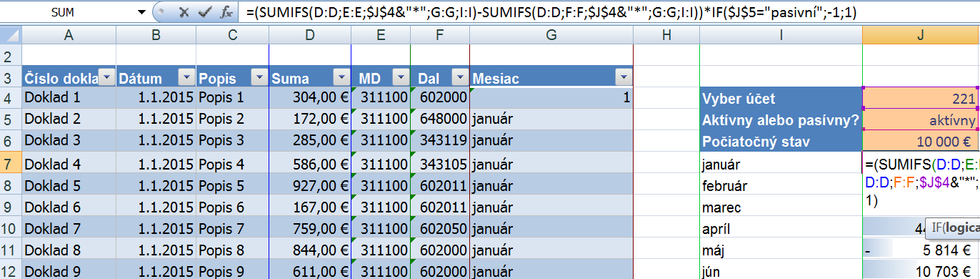Select column D header
Viewport: 980px width, 279px height.
[310, 34]
